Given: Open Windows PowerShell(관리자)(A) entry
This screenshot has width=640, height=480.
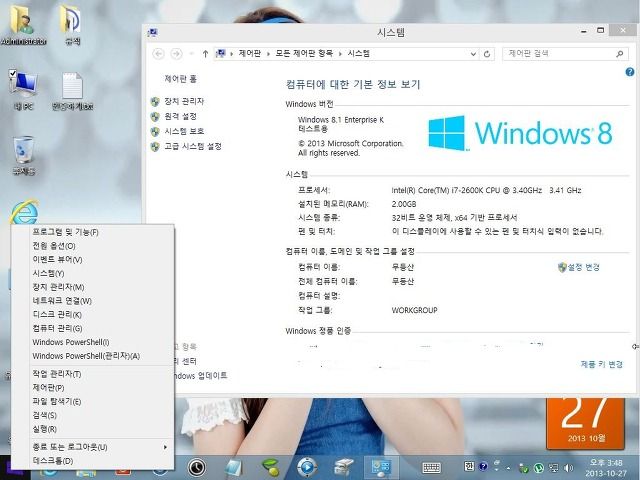Looking at the screenshot, I should click(x=93, y=356).
